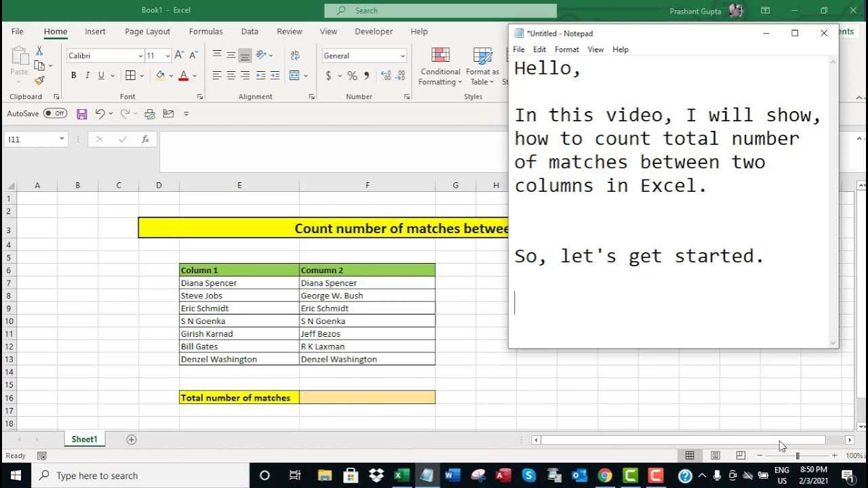Open the Calibri font name dropdown
Viewport: 868px width, 488px height.
[140, 56]
